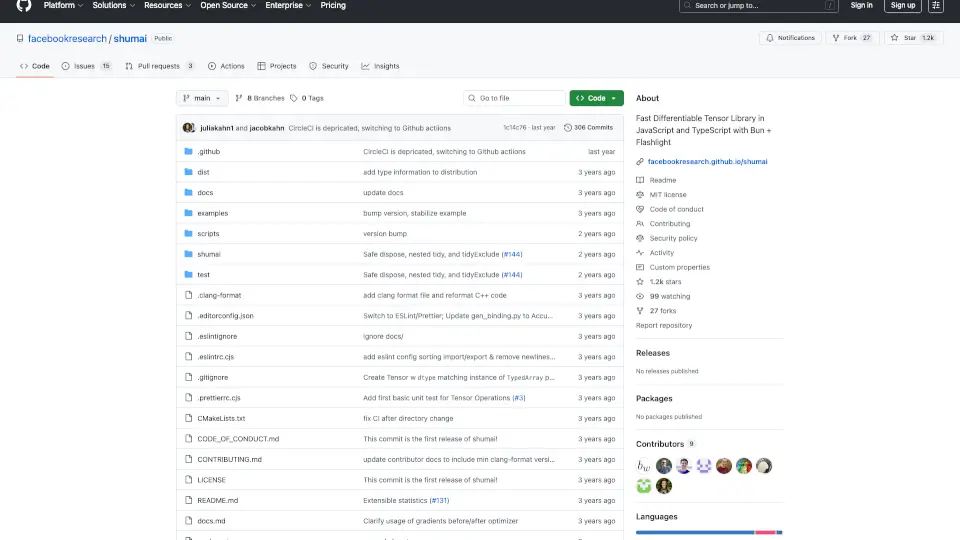Image resolution: width=960 pixels, height=540 pixels.
Task: Open the 8 Branches link
Action: [x=262, y=98]
